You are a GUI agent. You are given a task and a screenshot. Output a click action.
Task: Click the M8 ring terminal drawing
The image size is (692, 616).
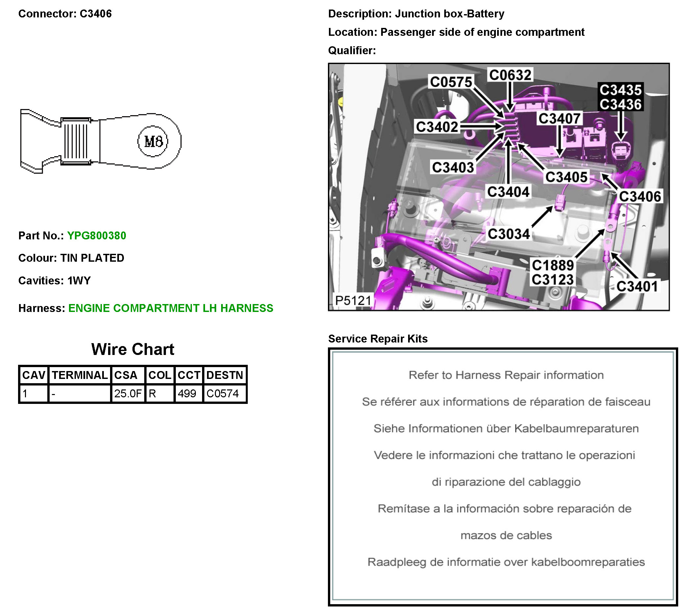coord(101,141)
